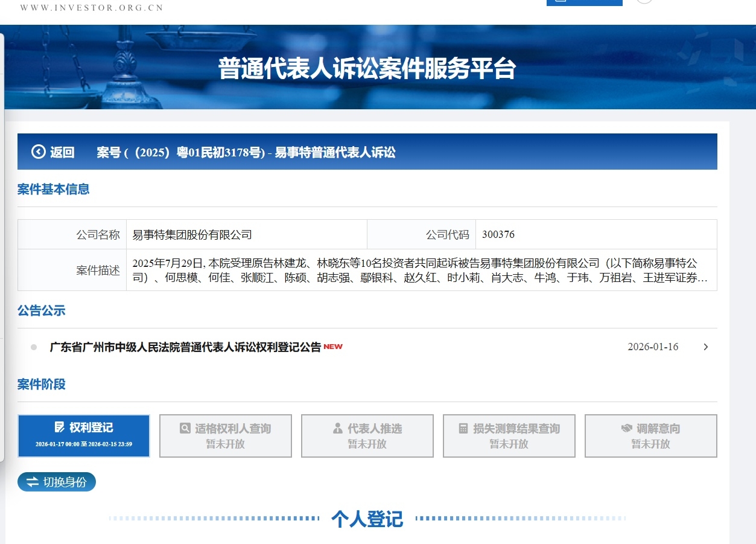Click the 个人登记 heading
This screenshot has width=756, height=544.
tap(367, 519)
